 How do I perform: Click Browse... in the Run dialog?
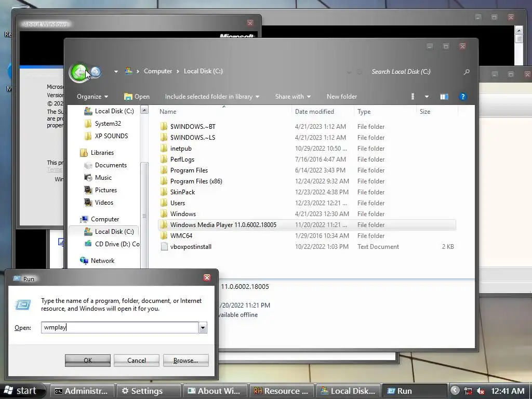pyautogui.click(x=185, y=361)
